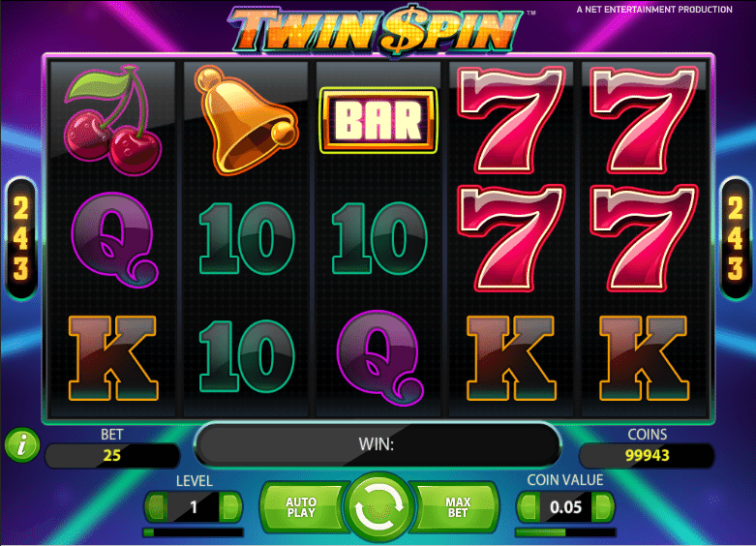Increase the bet level
756x546 pixels.
click(x=231, y=507)
